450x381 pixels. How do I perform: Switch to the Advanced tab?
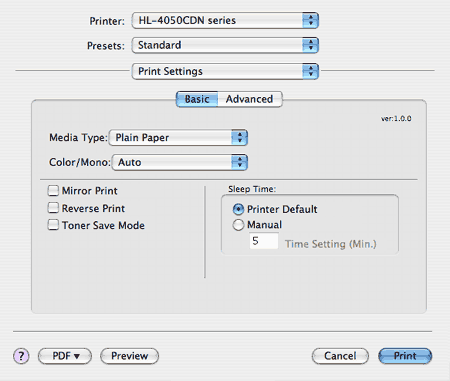[250, 99]
